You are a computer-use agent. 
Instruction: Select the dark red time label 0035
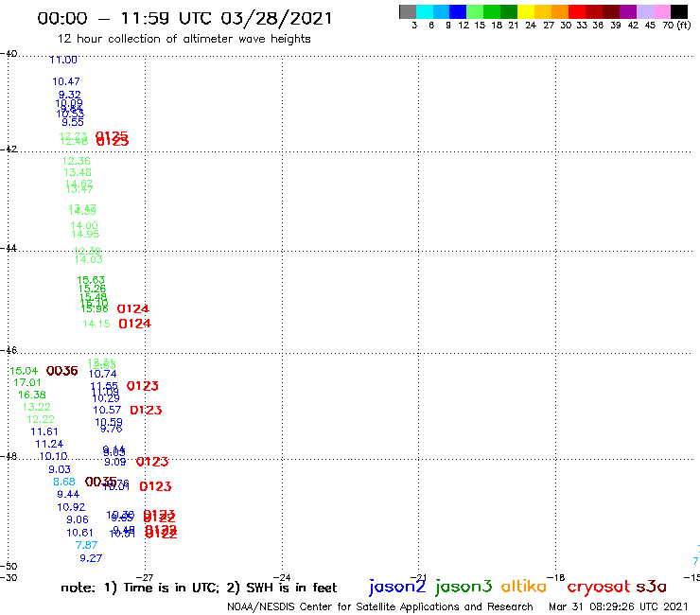[101, 482]
